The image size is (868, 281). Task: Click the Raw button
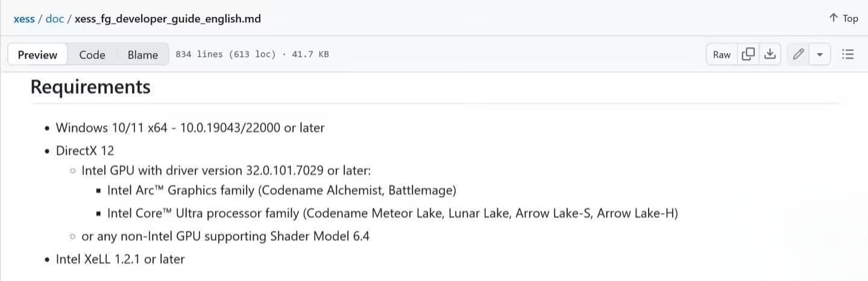(722, 54)
